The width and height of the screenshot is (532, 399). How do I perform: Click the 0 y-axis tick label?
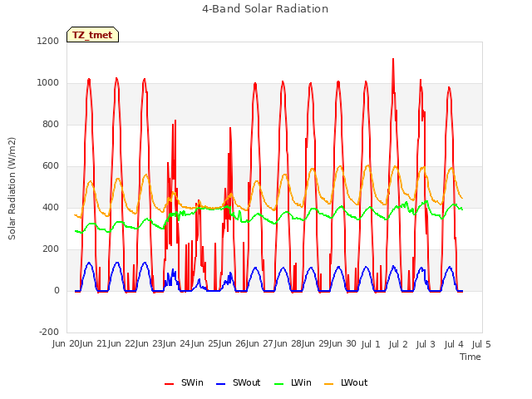click(x=57, y=290)
